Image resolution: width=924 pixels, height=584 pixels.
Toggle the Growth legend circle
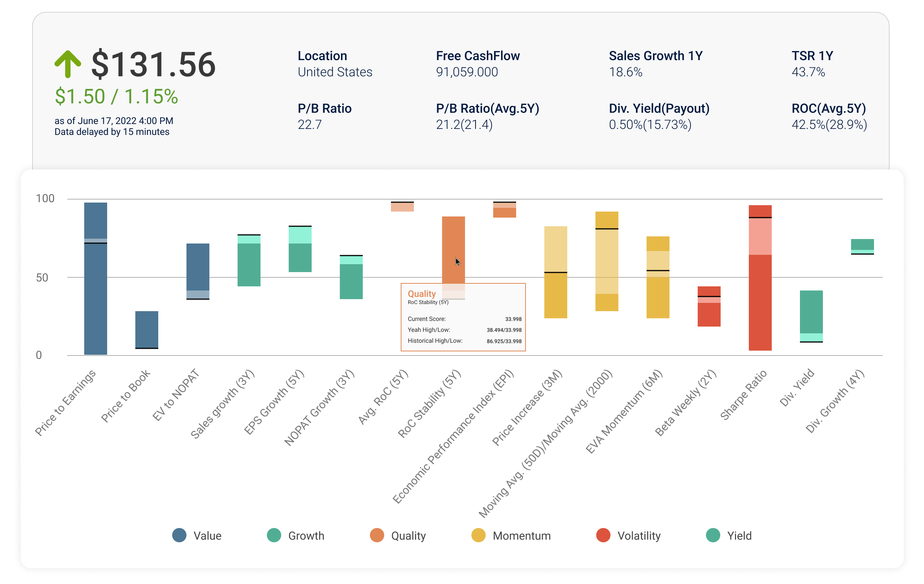pyautogui.click(x=274, y=535)
